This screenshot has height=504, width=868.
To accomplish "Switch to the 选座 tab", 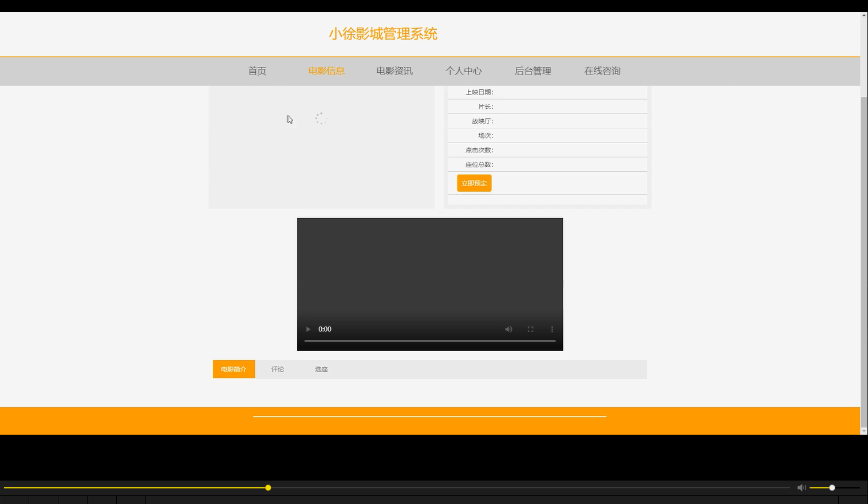I will pyautogui.click(x=321, y=369).
